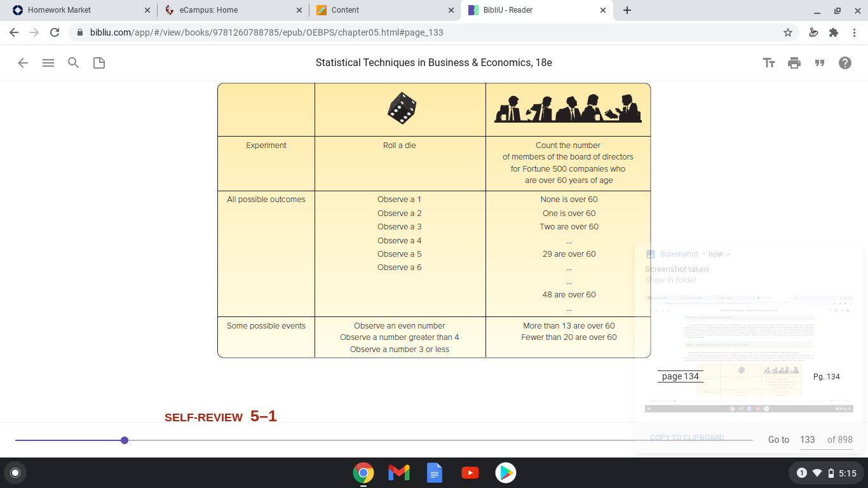Screen dimensions: 868x488
Task: Open the screenshot thumbnail preview
Action: [749, 354]
